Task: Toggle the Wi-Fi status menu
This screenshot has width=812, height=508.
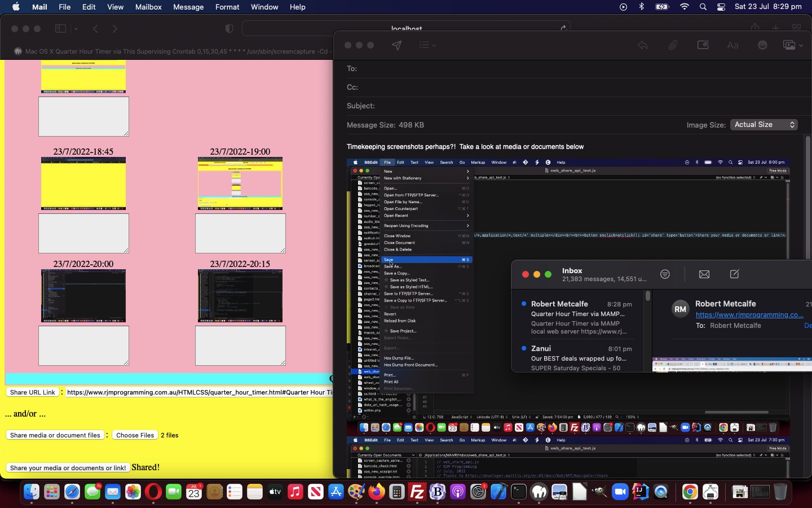Action: (685, 7)
